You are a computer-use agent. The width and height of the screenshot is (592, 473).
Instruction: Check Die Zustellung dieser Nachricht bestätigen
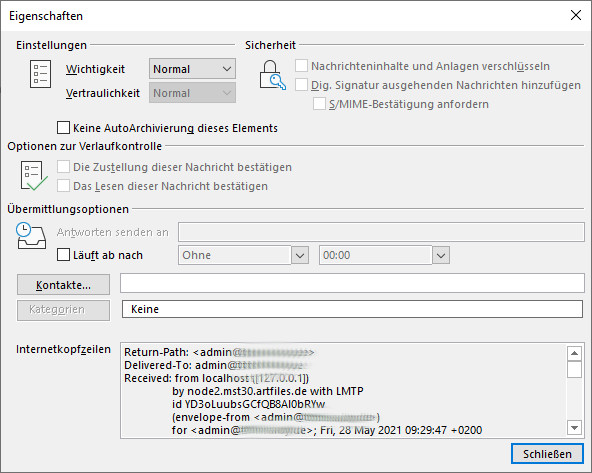pos(63,167)
